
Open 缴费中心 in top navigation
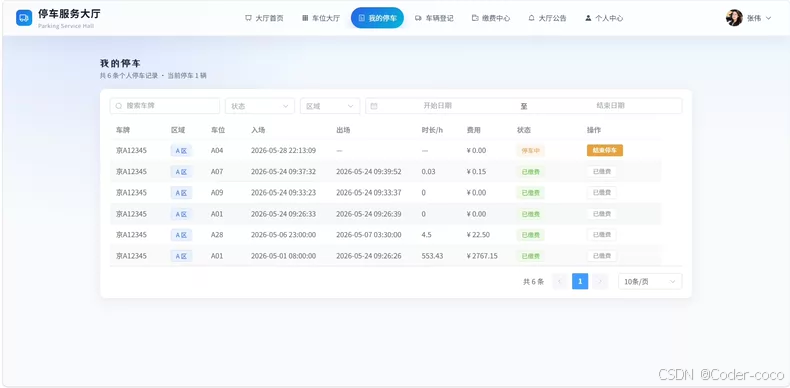[491, 18]
